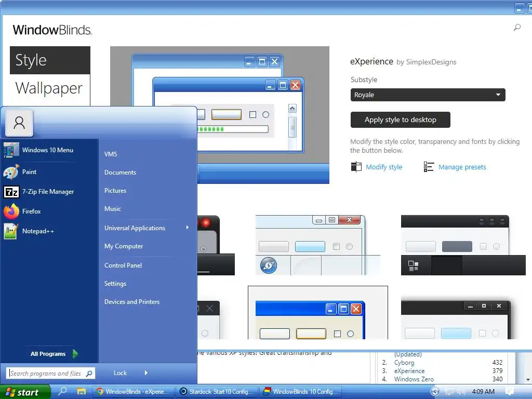Select the dark skin thumbnail with grid icon
This screenshot has height=399, width=532.
tap(463, 245)
